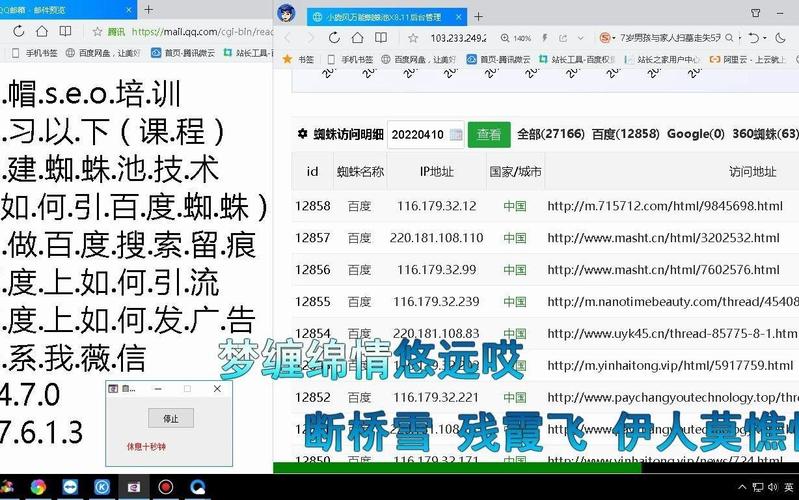Open TeamViewer from the taskbar

(x=70, y=487)
